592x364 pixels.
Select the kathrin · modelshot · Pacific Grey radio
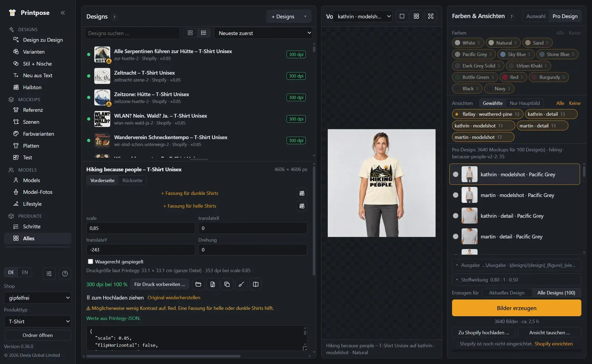tap(455, 174)
